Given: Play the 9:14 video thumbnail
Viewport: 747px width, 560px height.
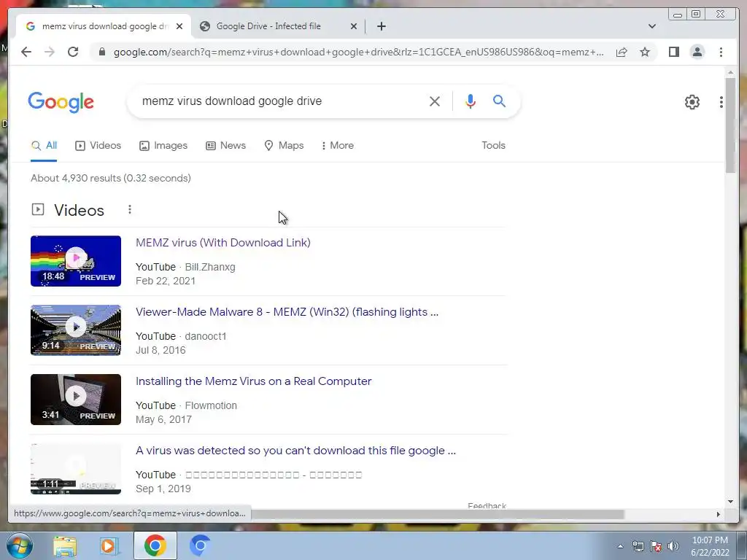Looking at the screenshot, I should tap(76, 330).
